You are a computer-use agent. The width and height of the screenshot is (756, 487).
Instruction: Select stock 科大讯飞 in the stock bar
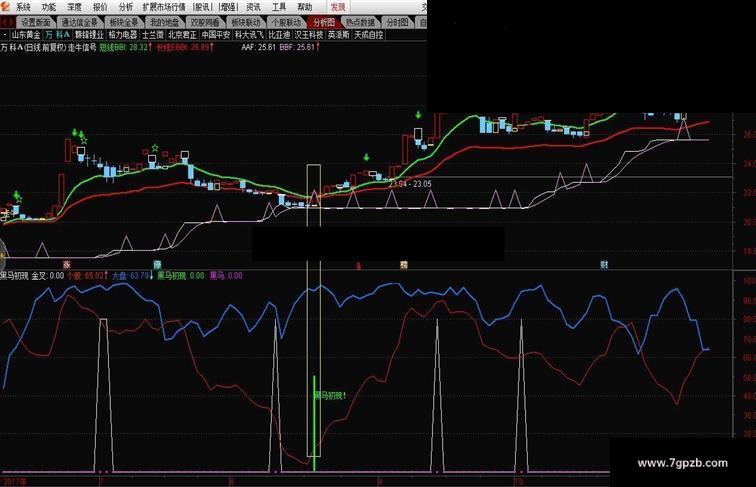point(249,35)
